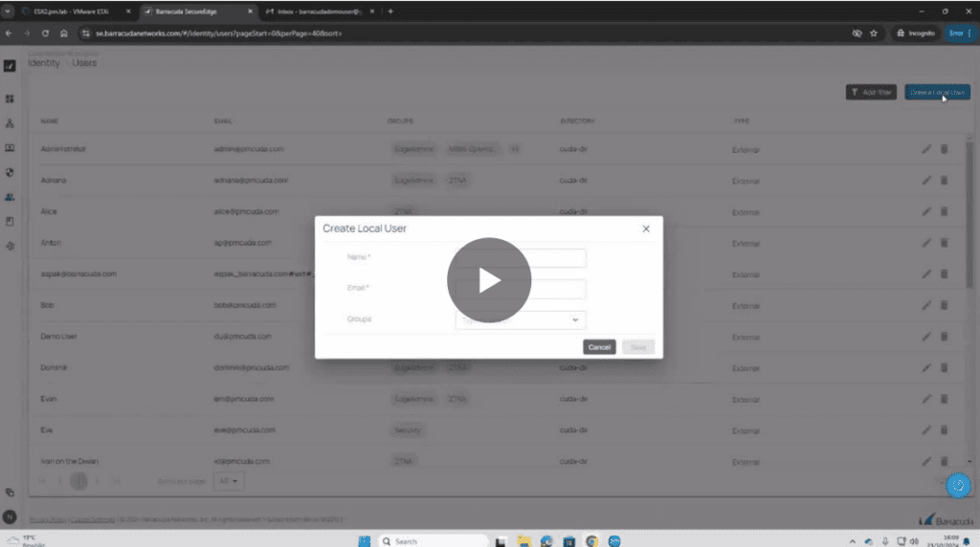Image resolution: width=980 pixels, height=547 pixels.
Task: Click the edit pencil for Alice's row
Action: pos(925,211)
